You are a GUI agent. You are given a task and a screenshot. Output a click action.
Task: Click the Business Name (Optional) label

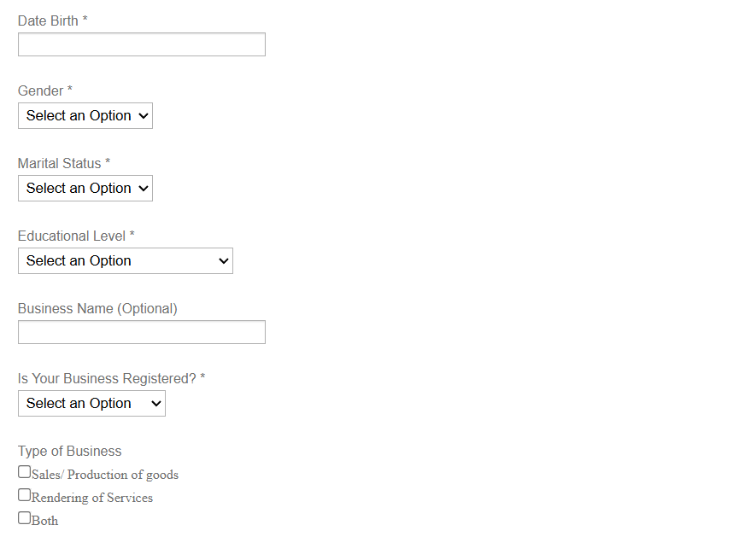(x=97, y=309)
